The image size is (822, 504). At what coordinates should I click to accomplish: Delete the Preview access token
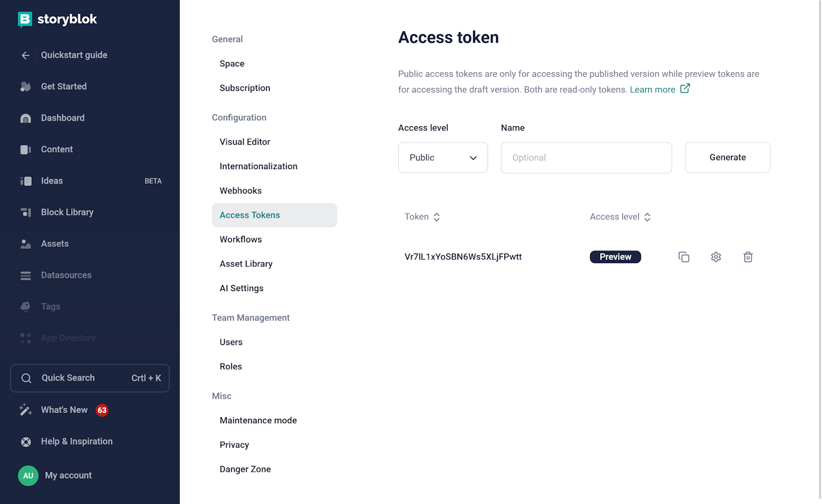(x=748, y=256)
